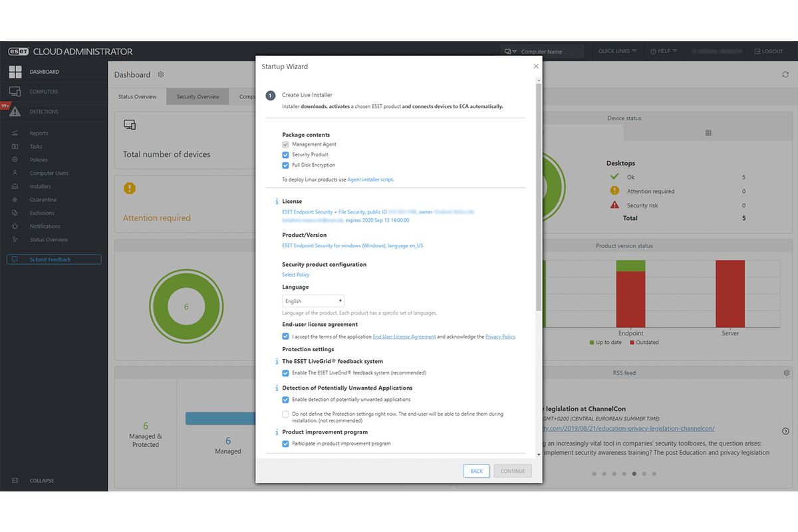Click the Quarantine biohazard icon
Image resolution: width=798 pixels, height=532 pixels.
point(15,199)
